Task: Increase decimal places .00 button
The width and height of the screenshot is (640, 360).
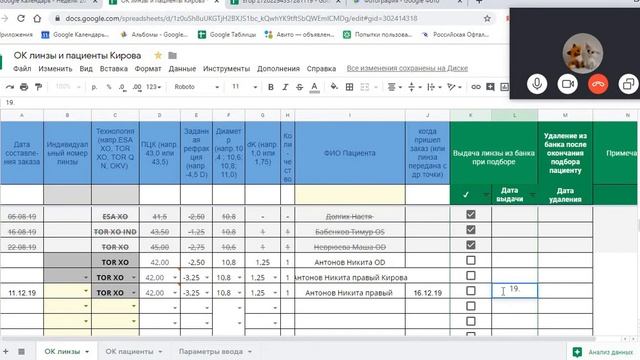Action: [137, 87]
